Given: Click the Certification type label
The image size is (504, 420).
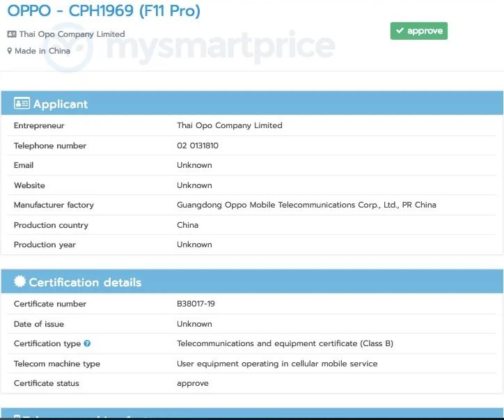Looking at the screenshot, I should [x=47, y=343].
